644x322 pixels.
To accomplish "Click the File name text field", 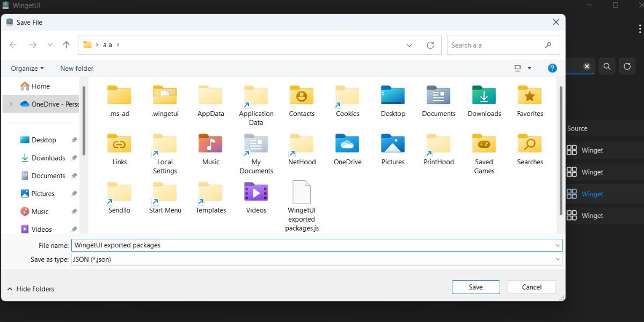I will point(312,245).
